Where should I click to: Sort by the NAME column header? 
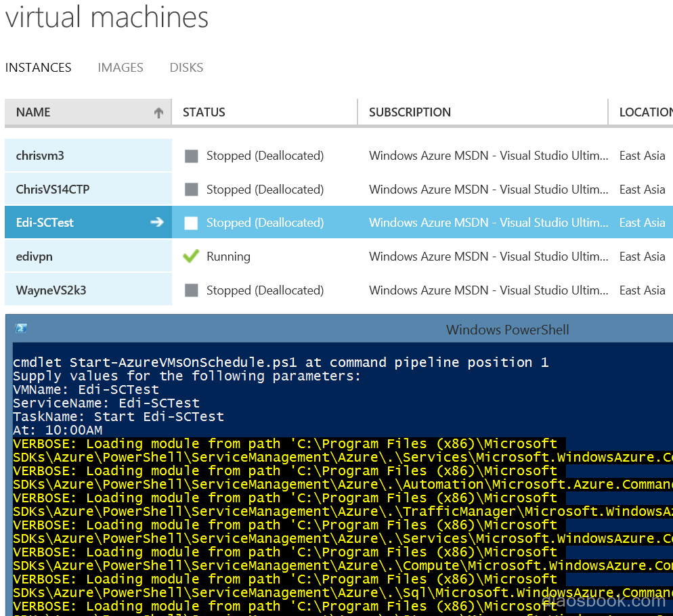[88, 112]
